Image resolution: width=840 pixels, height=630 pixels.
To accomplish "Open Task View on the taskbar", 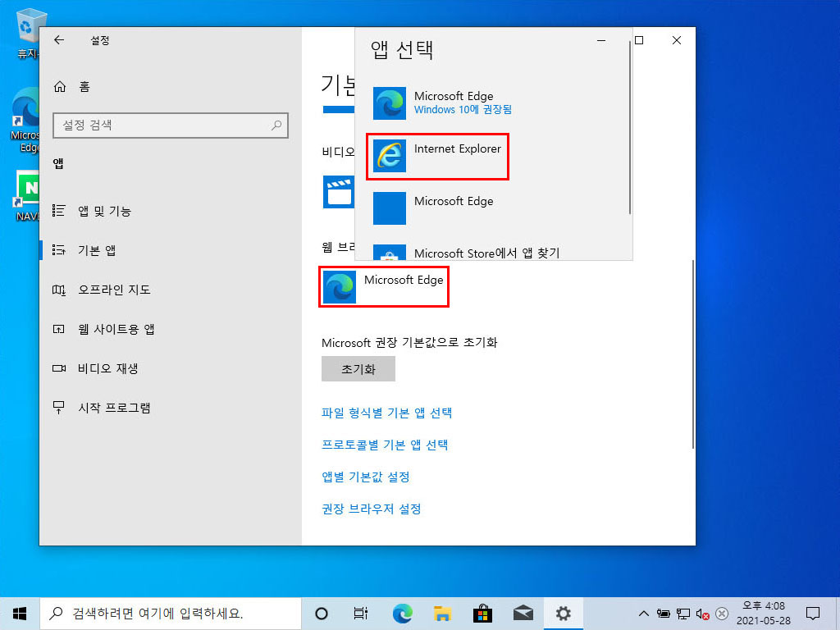I will [x=361, y=614].
